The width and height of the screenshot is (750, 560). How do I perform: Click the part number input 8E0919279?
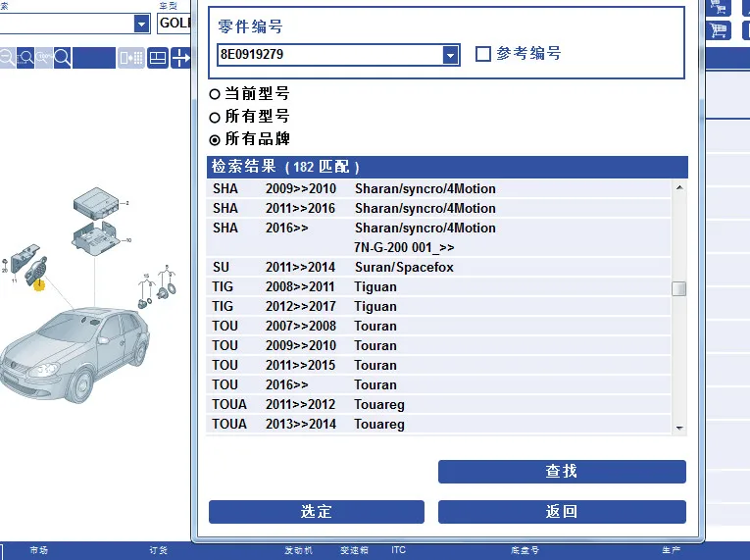coord(330,55)
